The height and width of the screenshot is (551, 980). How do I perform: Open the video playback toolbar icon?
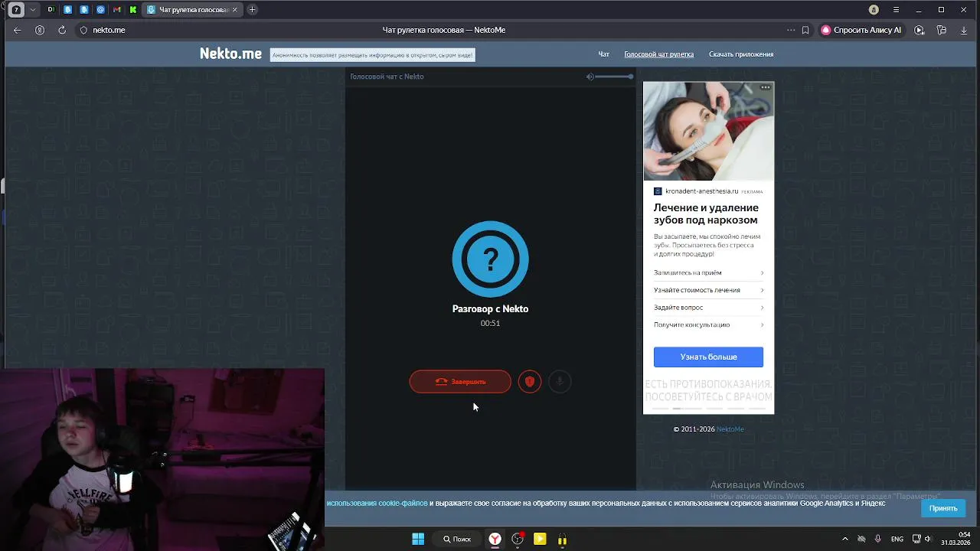click(x=920, y=30)
